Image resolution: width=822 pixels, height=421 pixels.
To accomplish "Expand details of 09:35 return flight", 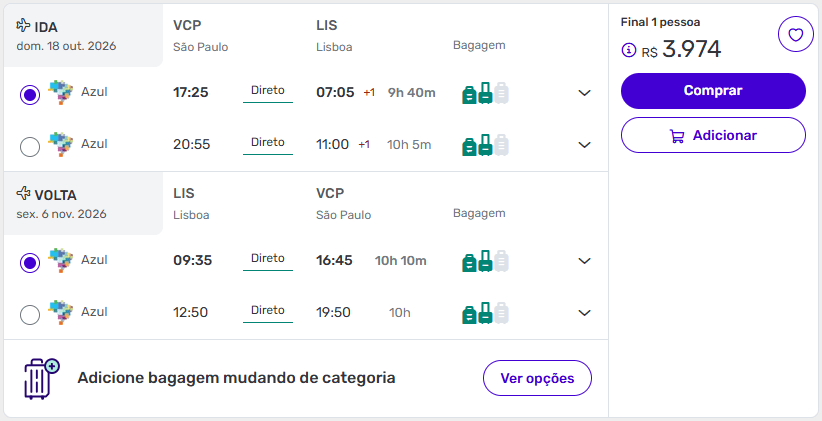I will (x=584, y=261).
